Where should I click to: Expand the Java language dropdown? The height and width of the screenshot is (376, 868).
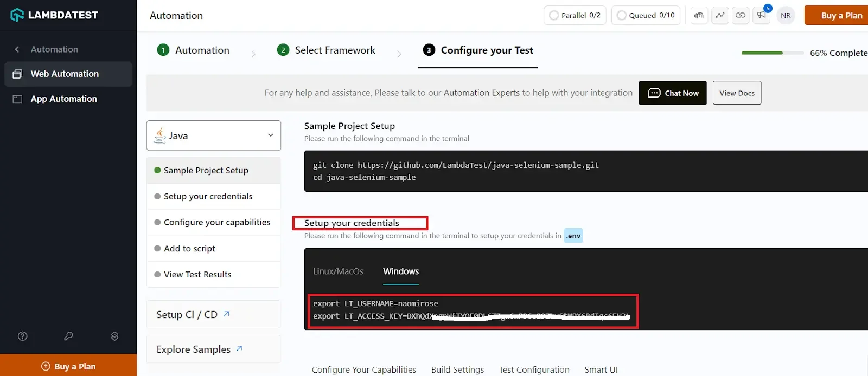tap(214, 135)
